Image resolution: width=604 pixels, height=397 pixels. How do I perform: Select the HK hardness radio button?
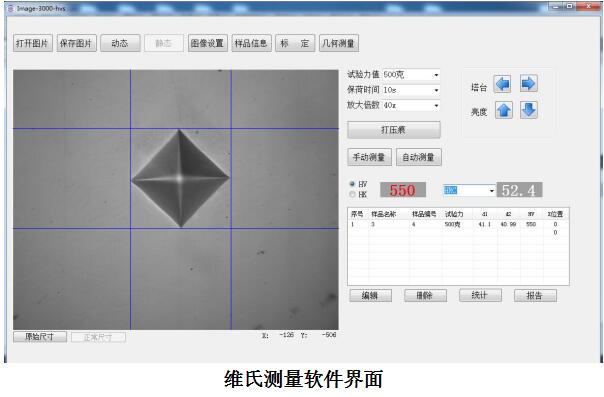[x=352, y=194]
